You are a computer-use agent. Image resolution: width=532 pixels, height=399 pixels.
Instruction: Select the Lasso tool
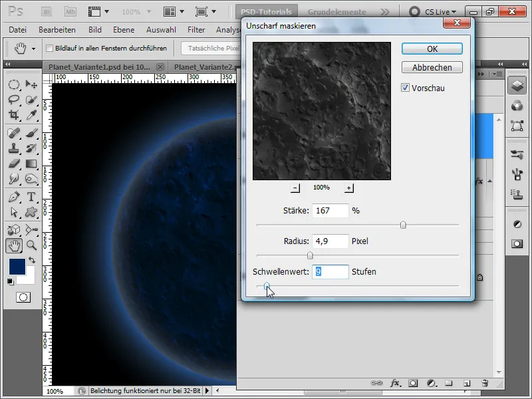tap(13, 100)
